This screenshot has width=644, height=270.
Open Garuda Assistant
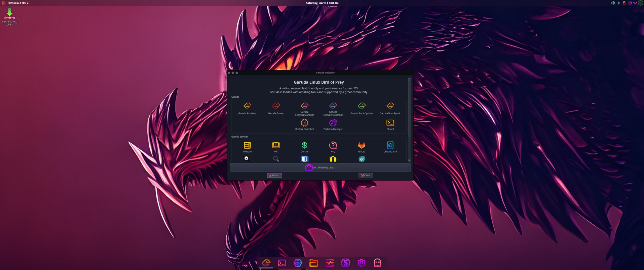coord(247,108)
